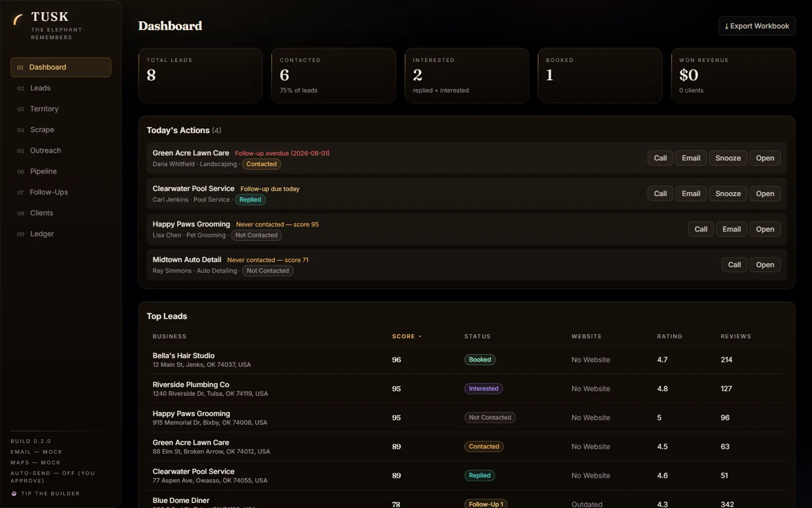This screenshot has width=812, height=508.
Task: Click the Website column header
Action: (586, 337)
